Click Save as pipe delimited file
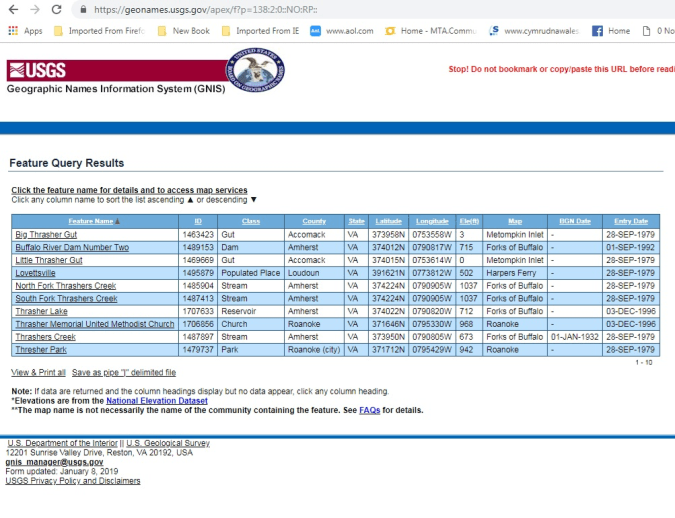Screen dimensions: 675x518 (124, 372)
